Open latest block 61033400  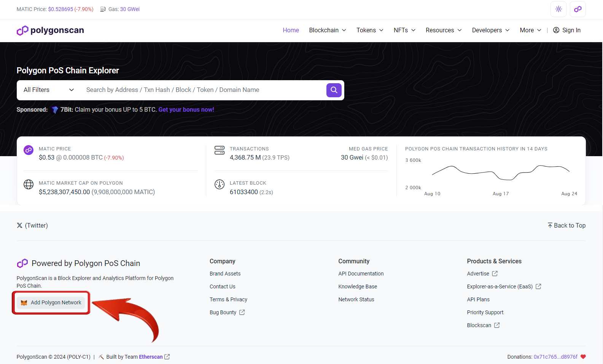[244, 192]
